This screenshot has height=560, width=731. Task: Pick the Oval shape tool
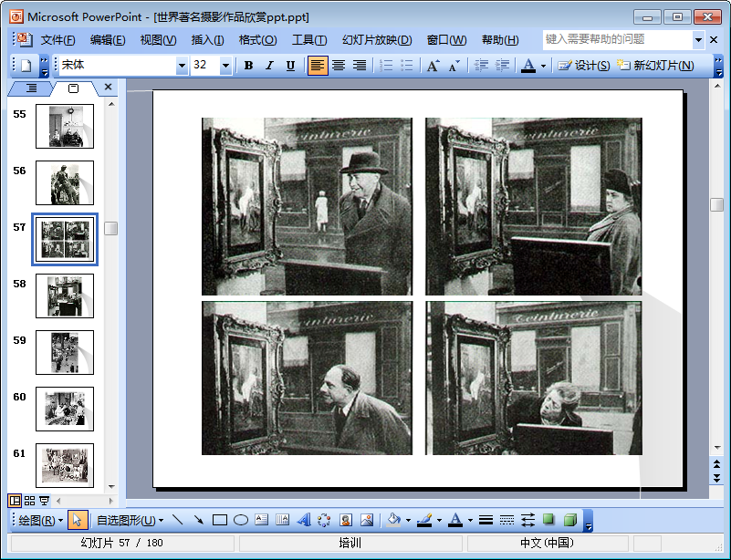[x=240, y=520]
